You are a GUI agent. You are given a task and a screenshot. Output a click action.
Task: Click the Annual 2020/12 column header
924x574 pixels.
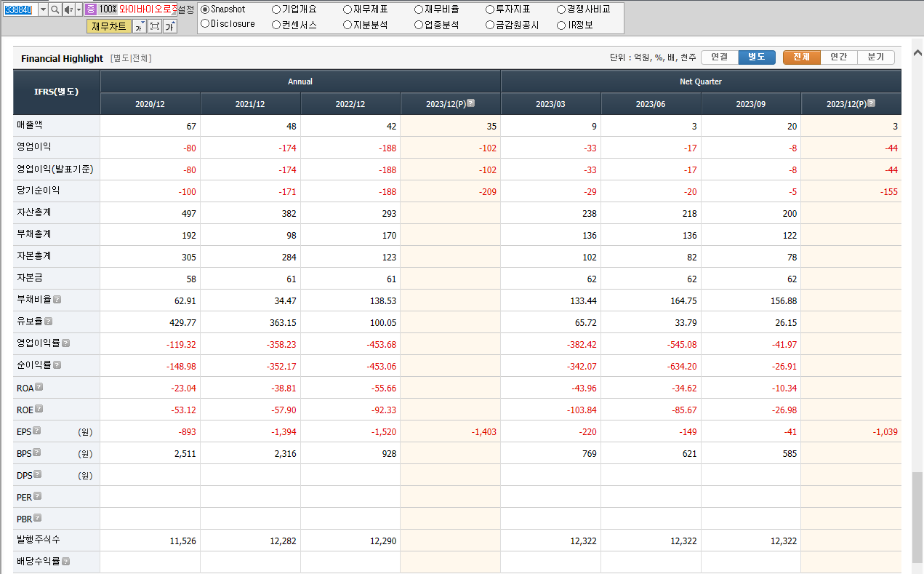click(x=150, y=104)
